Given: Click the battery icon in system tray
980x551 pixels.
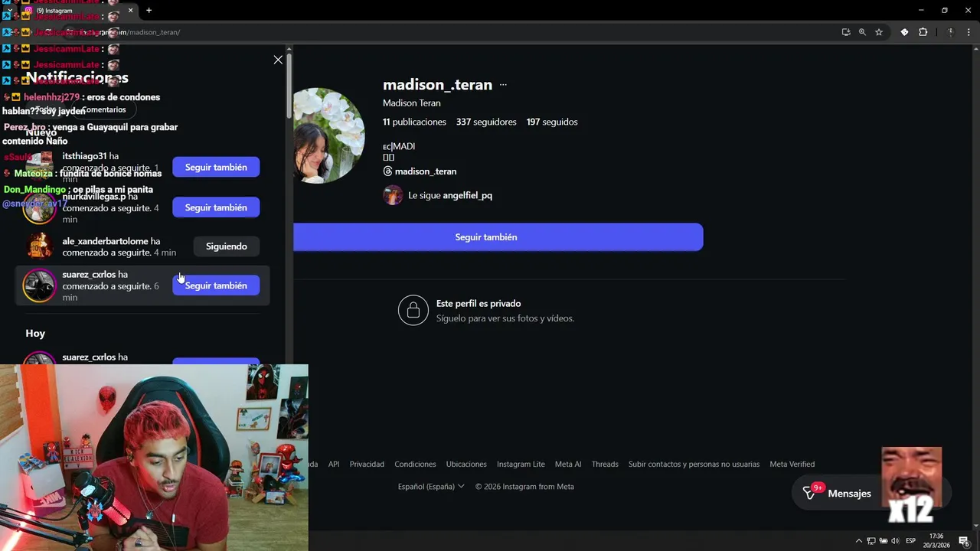Looking at the screenshot, I should (883, 541).
